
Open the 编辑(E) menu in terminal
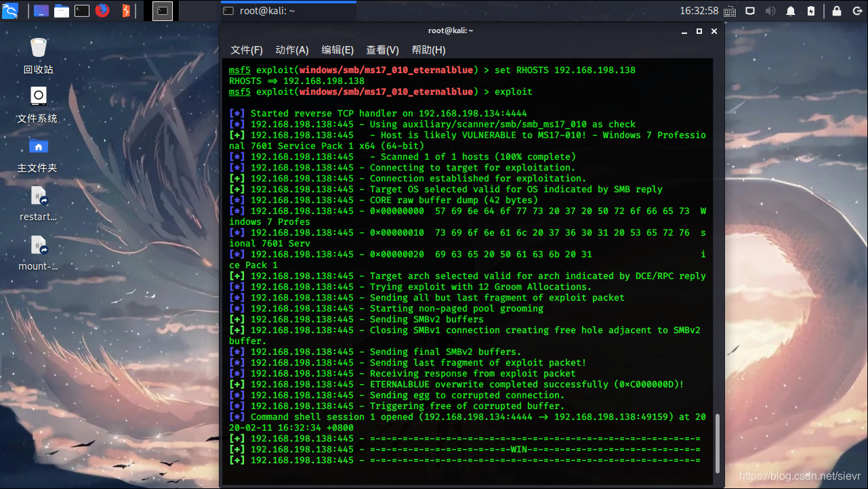coord(337,50)
